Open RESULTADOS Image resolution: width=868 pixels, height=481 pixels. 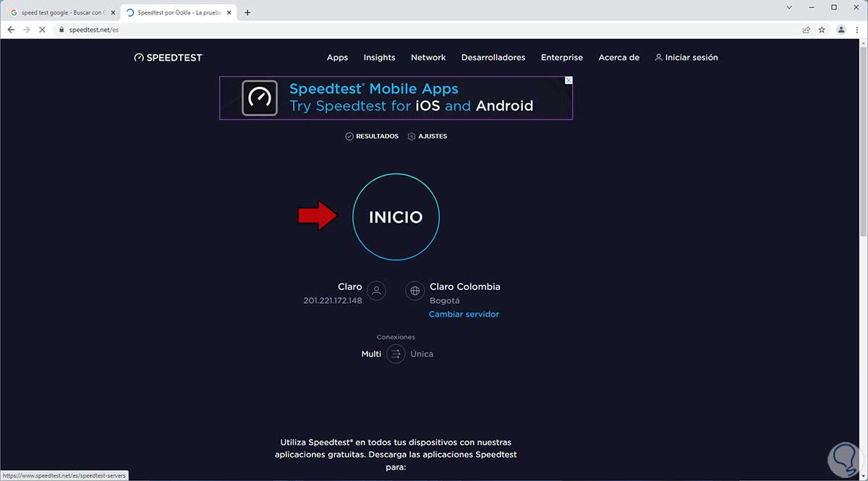(x=372, y=136)
